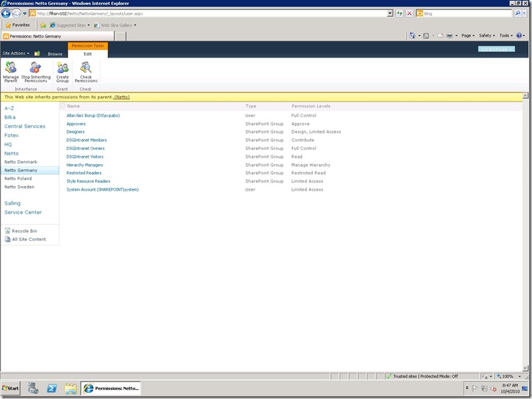Click the Bing search input field
The width and height of the screenshot is (532, 399).
click(x=467, y=13)
